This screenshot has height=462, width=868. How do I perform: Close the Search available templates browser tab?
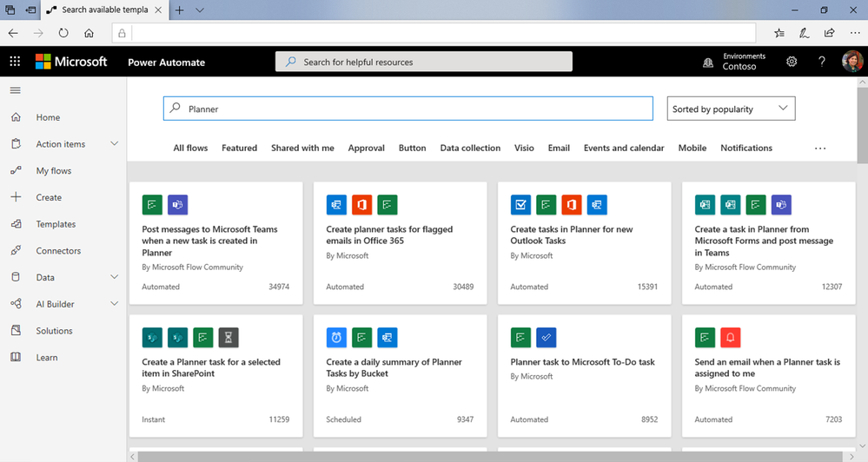point(158,10)
